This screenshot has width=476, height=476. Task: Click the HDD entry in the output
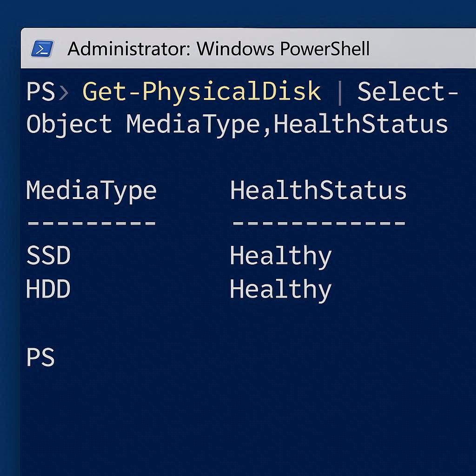48,289
